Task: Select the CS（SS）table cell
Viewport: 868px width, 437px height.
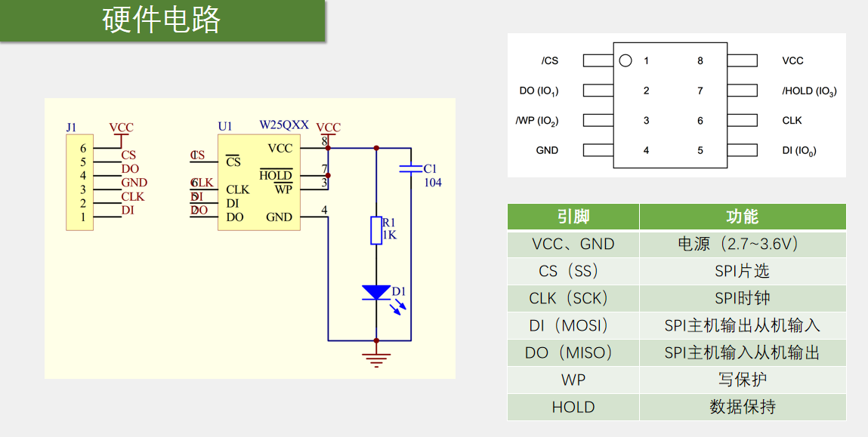Action: point(573,271)
